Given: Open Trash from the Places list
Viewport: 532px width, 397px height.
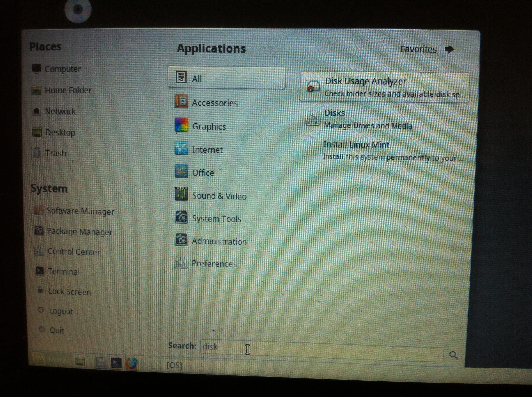Looking at the screenshot, I should 49,153.
